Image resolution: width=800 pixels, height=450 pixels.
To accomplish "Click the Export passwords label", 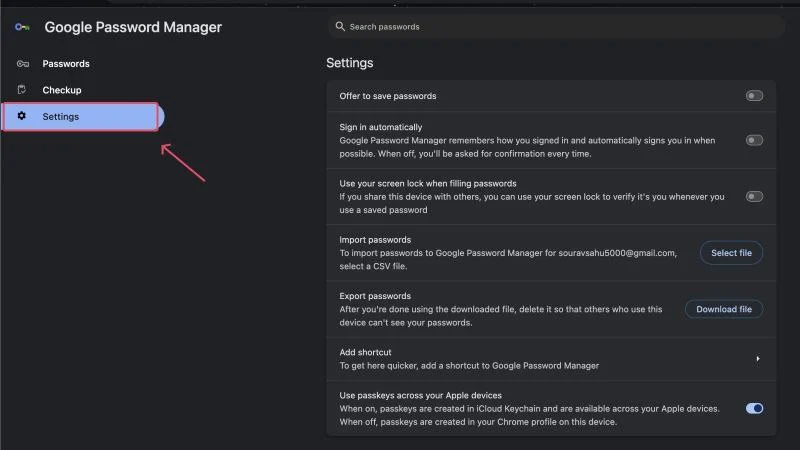I will (x=375, y=296).
